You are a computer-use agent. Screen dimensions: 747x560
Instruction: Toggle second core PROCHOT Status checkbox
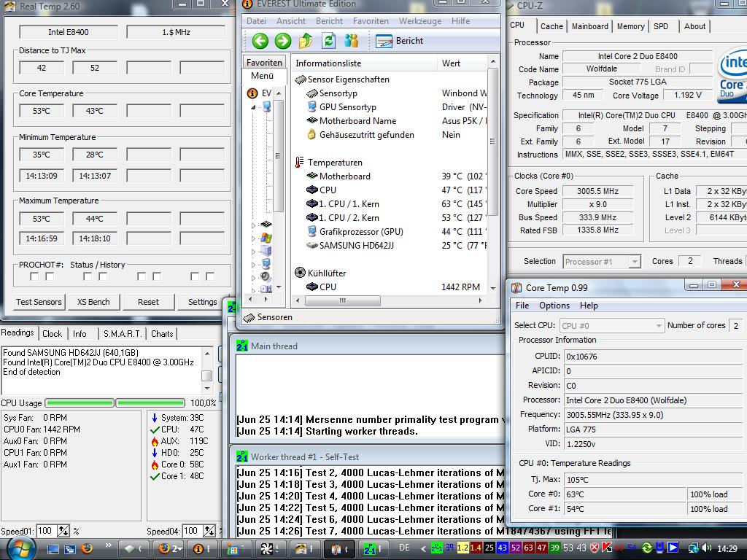(88, 276)
